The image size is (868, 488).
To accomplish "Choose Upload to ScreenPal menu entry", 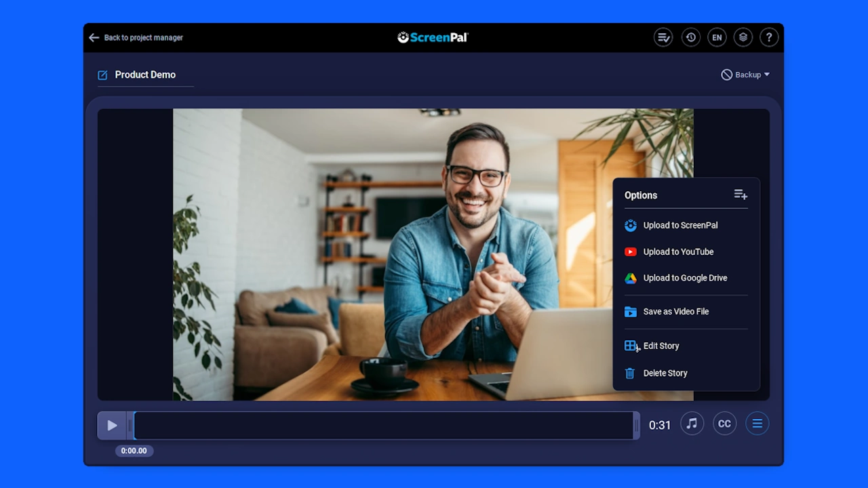I will tap(680, 225).
